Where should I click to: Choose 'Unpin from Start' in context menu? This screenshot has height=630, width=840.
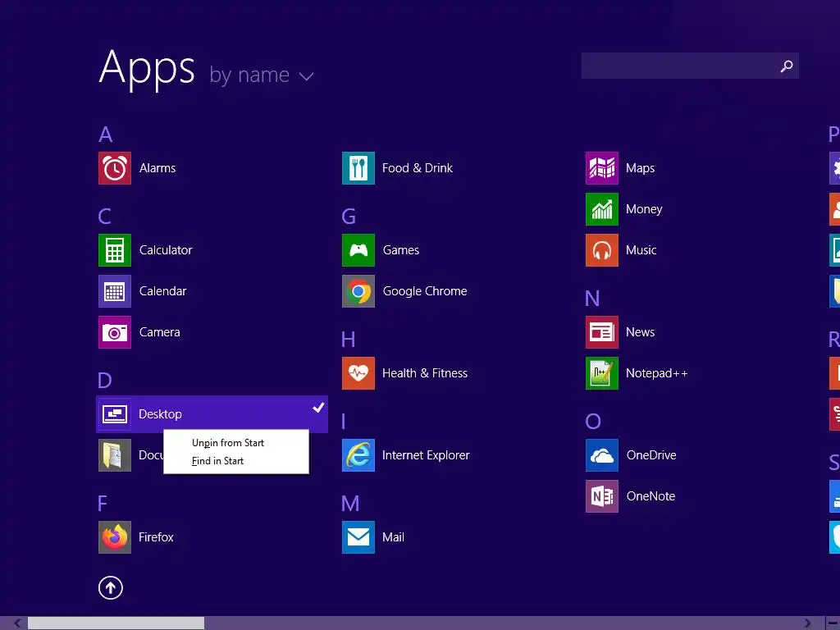point(228,443)
